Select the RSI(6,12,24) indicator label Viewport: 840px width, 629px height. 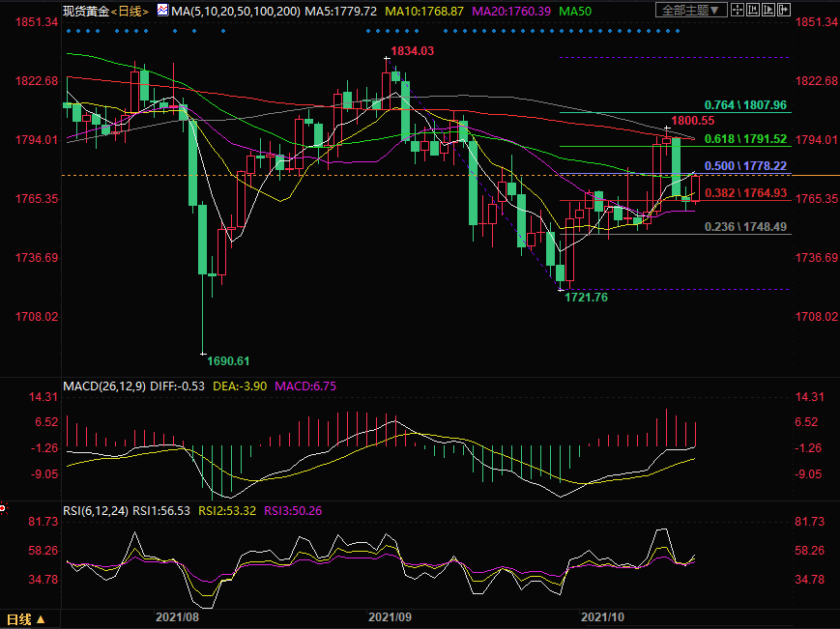click(95, 510)
